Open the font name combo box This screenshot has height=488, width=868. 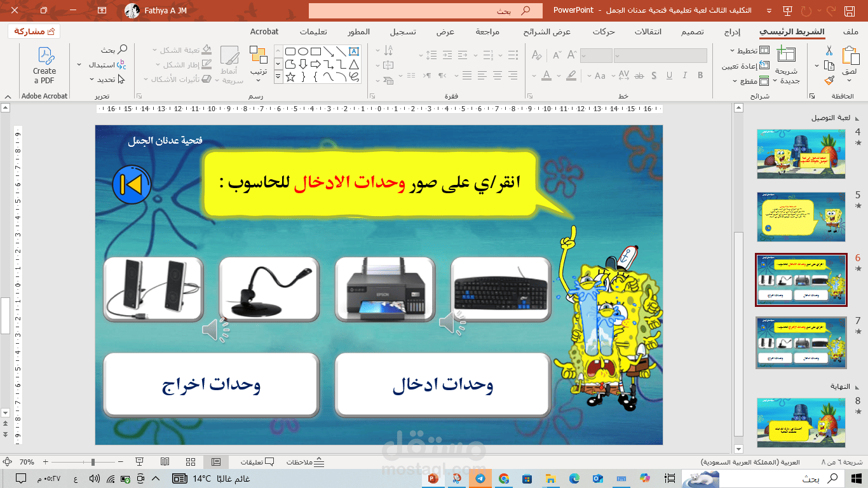[661, 56]
